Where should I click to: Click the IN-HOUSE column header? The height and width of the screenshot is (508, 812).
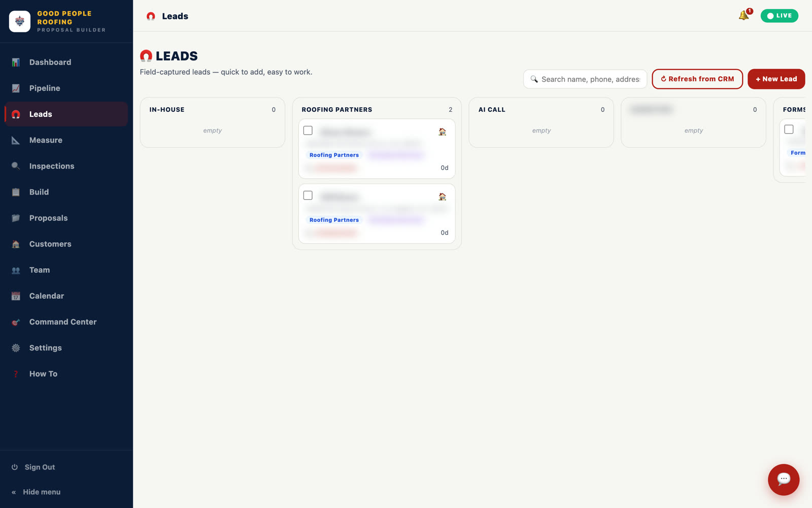[x=167, y=110]
